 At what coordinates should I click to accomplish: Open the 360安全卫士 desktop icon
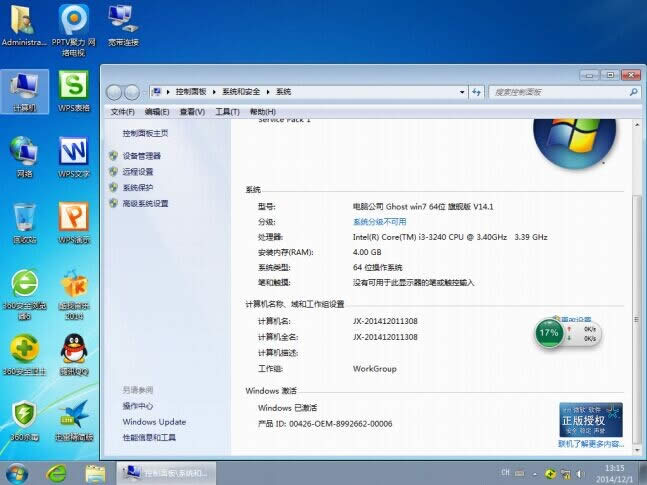[24, 351]
